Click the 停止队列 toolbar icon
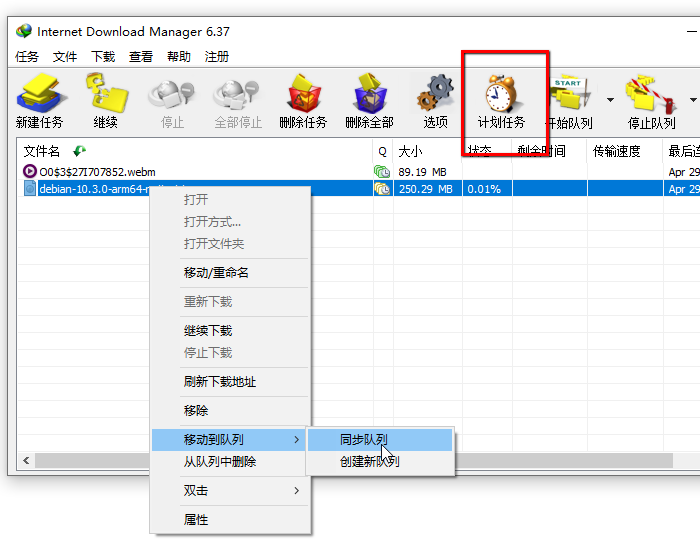The width and height of the screenshot is (700, 542). (x=651, y=93)
